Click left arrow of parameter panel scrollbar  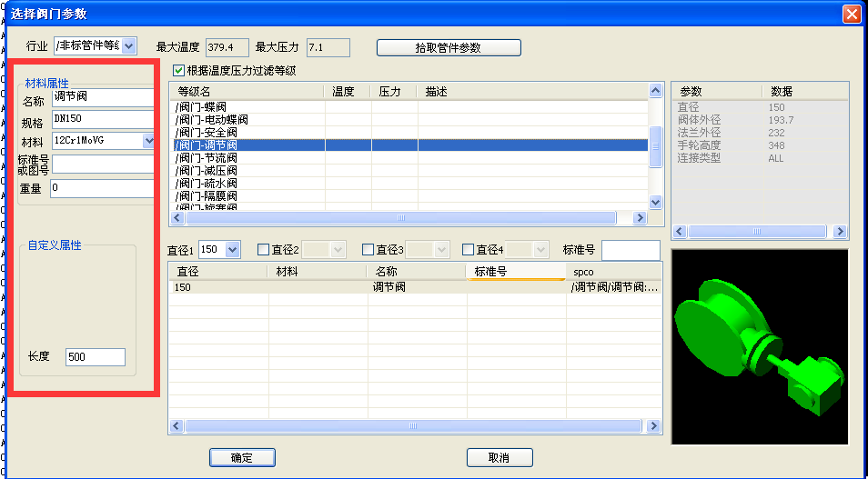680,232
